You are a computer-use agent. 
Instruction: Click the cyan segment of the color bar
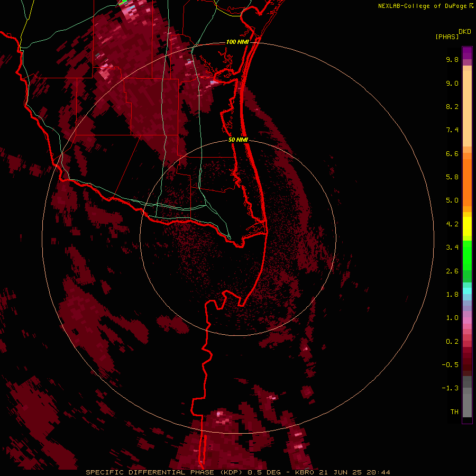pyautogui.click(x=467, y=291)
